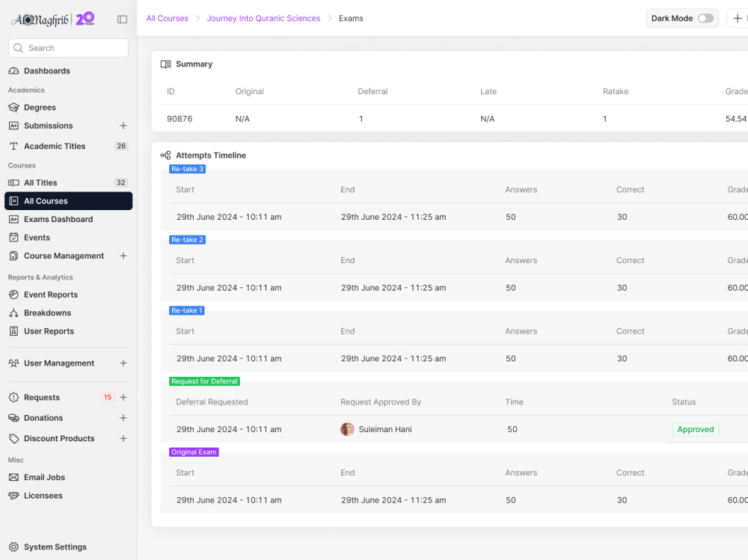
Task: Open Journey Into Quranic Sciences breadcrumb
Action: 263,18
